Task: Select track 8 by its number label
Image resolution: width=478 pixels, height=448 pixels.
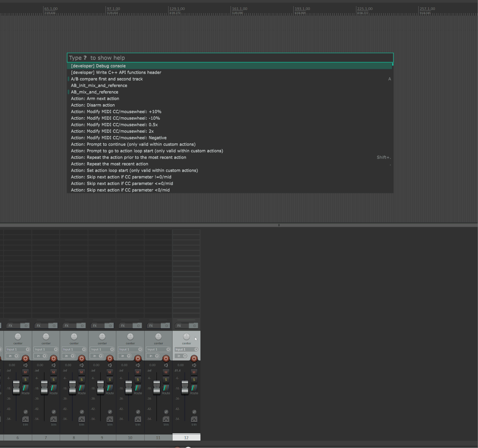Action: coord(74,438)
